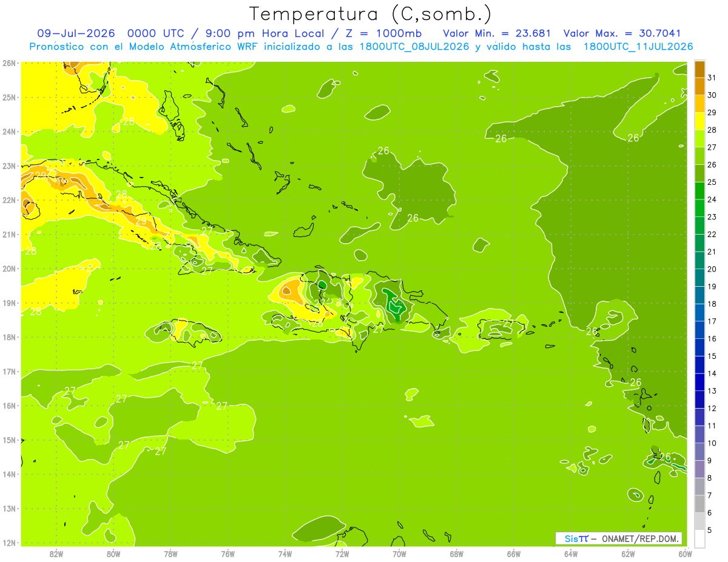Click the color bar segment between 20 and 21
The width and height of the screenshot is (728, 562).
tap(699, 260)
